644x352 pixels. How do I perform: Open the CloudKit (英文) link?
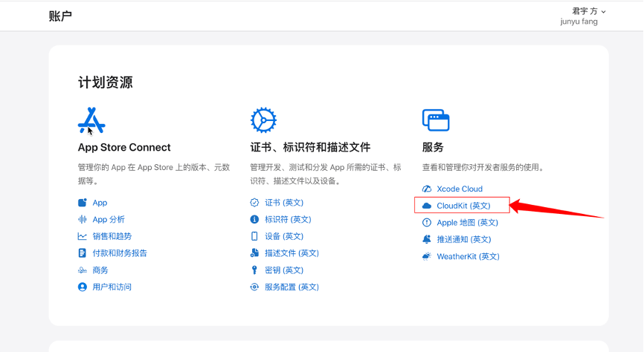(x=464, y=206)
